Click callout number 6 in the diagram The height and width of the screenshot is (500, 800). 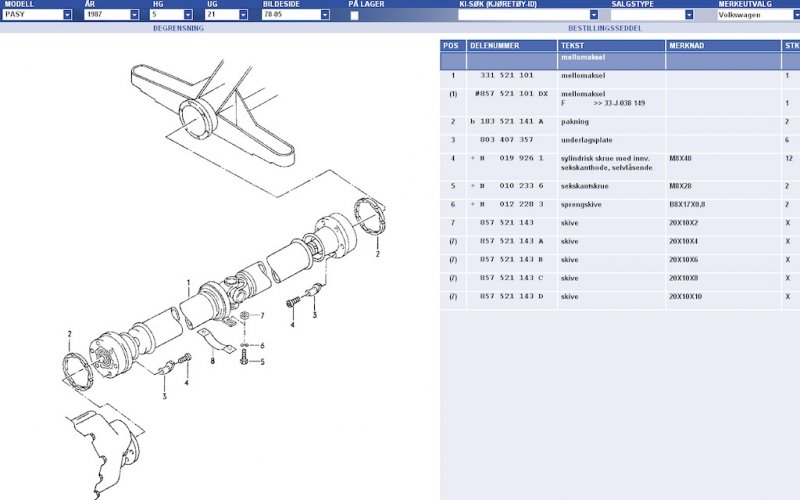click(x=262, y=345)
